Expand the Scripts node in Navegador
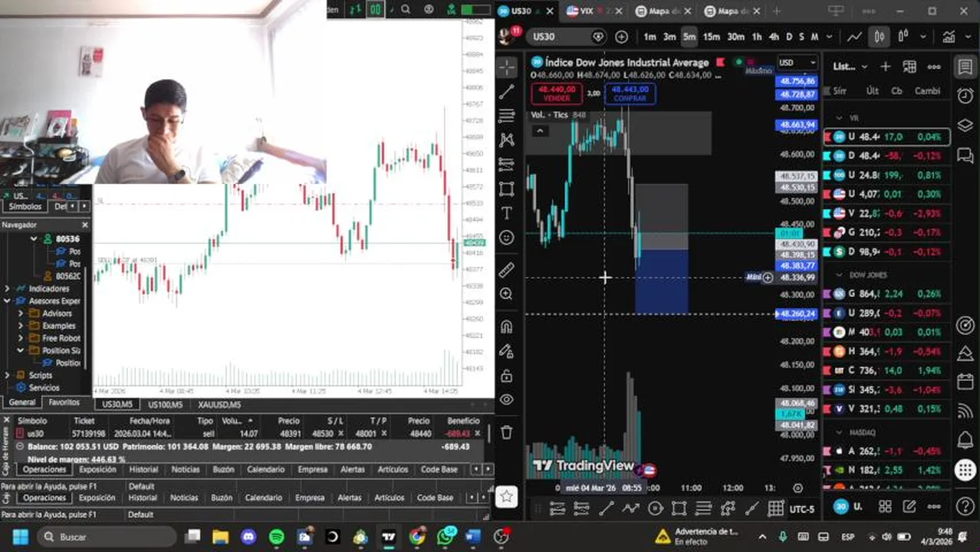Screen dimensions: 980x552 pyautogui.click(x=7, y=375)
